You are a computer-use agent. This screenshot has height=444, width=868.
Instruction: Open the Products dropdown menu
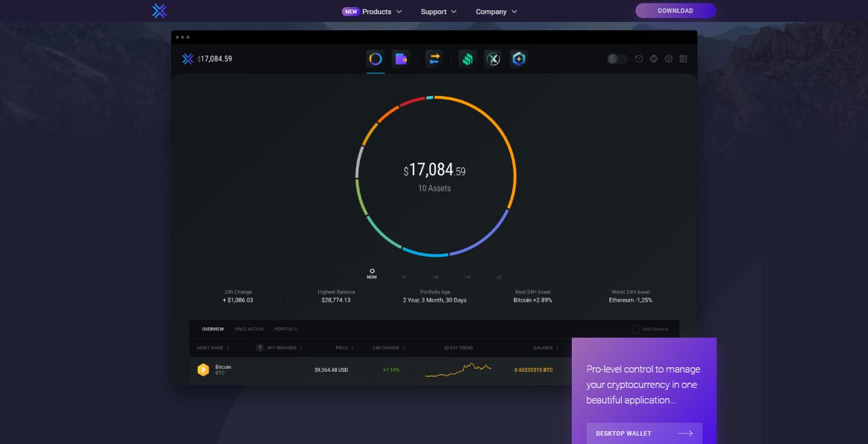click(382, 12)
